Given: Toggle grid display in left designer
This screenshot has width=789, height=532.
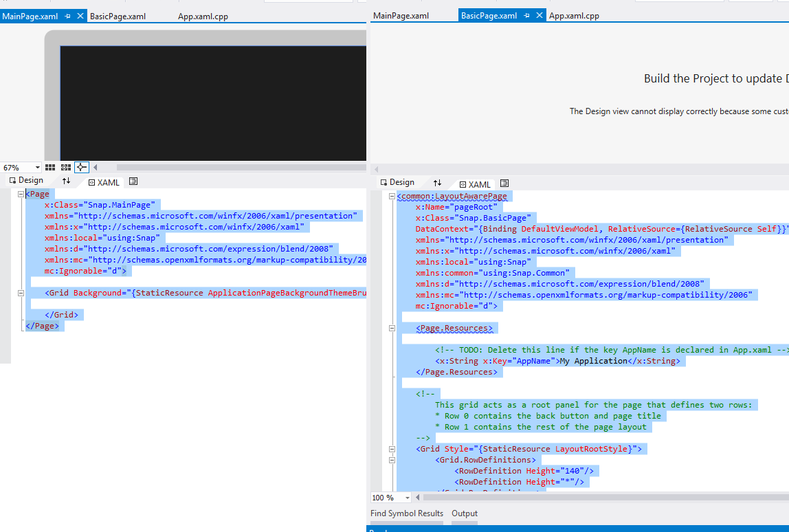Looking at the screenshot, I should 50,167.
